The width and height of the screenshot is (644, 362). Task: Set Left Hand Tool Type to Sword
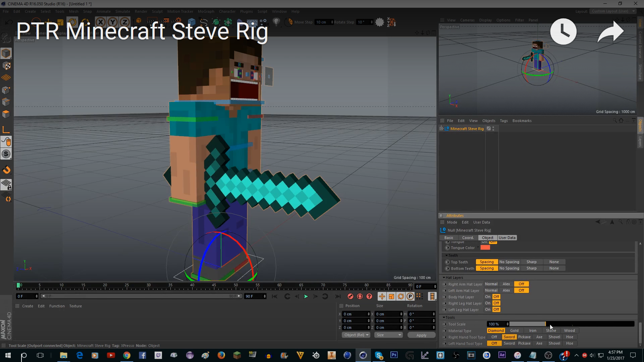click(509, 343)
